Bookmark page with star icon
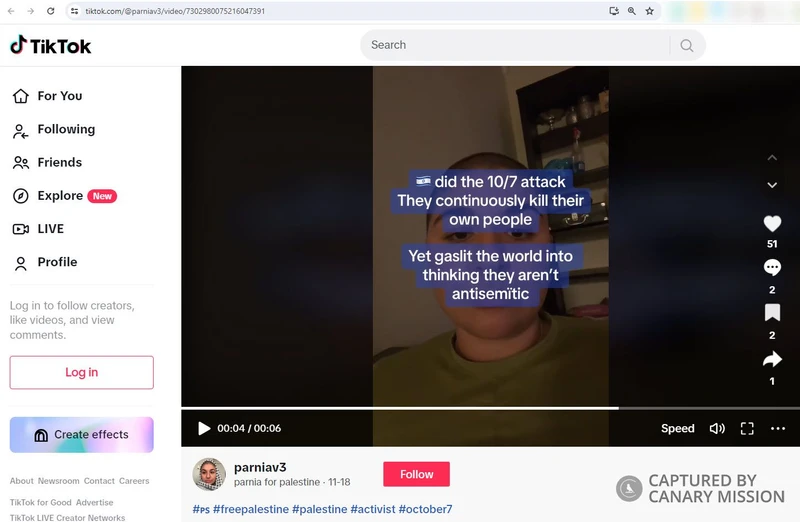 click(649, 11)
